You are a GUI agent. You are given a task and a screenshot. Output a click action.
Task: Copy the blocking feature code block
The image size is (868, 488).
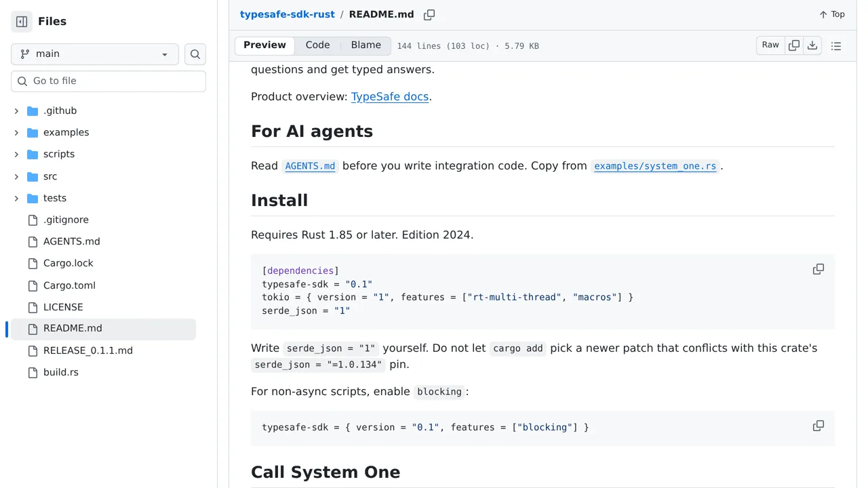818,426
